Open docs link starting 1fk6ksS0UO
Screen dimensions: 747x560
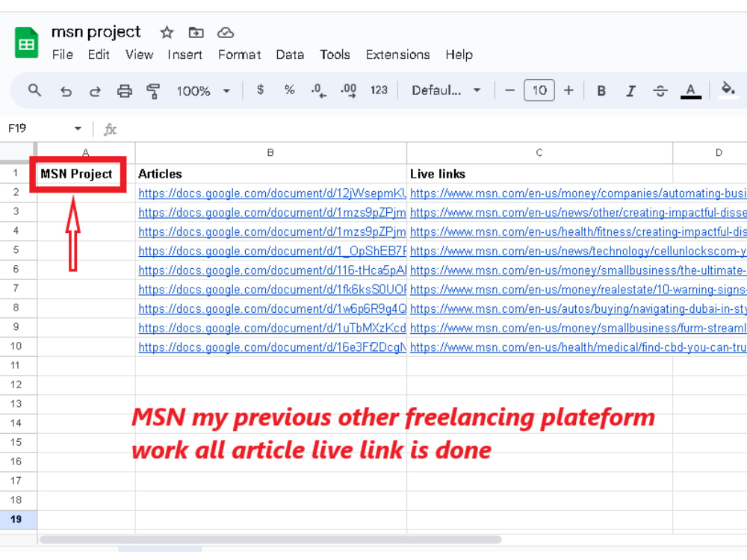coord(272,290)
